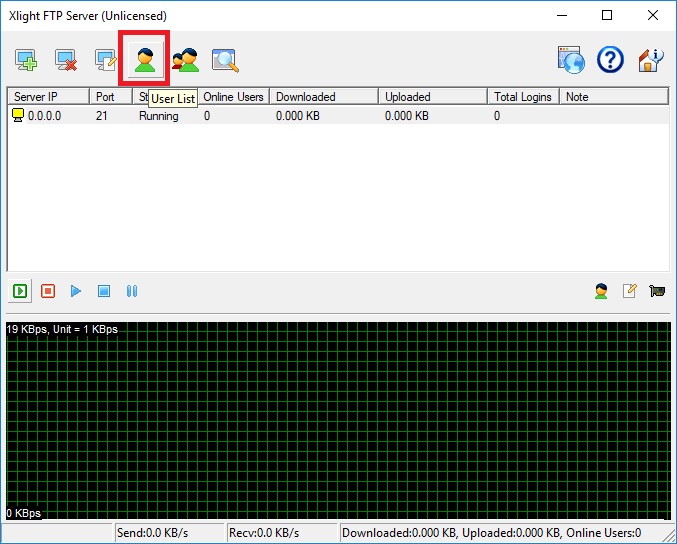Open the modify virtual server settings icon
This screenshot has height=544, width=677.
[x=106, y=60]
